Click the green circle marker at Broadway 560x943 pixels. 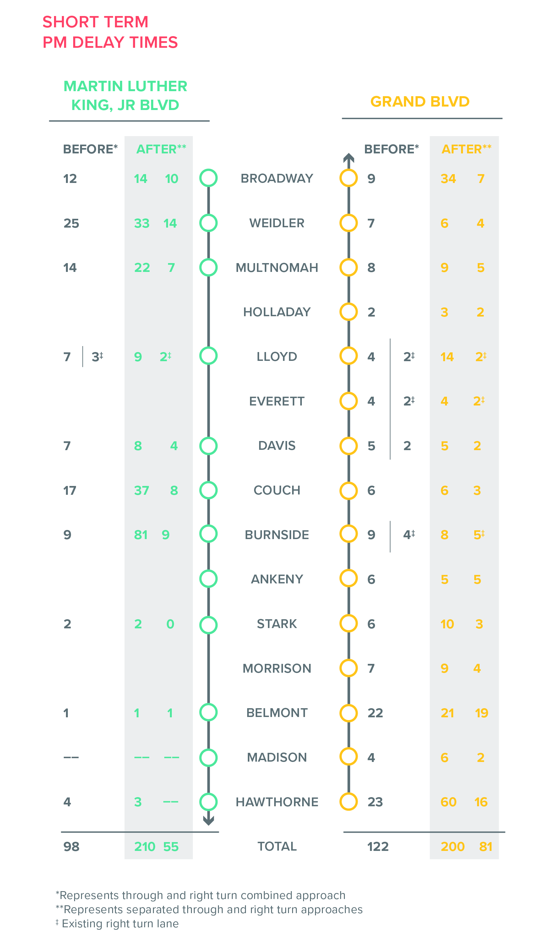pyautogui.click(x=208, y=178)
